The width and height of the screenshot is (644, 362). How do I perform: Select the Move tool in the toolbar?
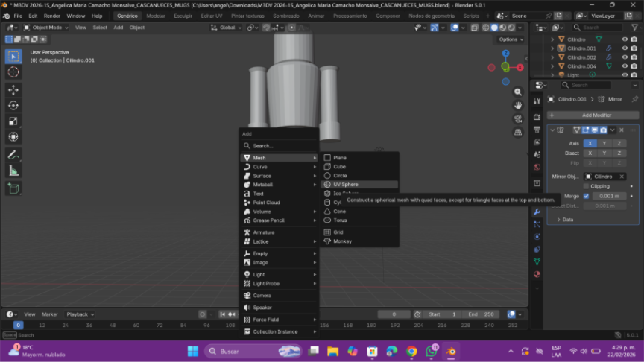pyautogui.click(x=13, y=89)
